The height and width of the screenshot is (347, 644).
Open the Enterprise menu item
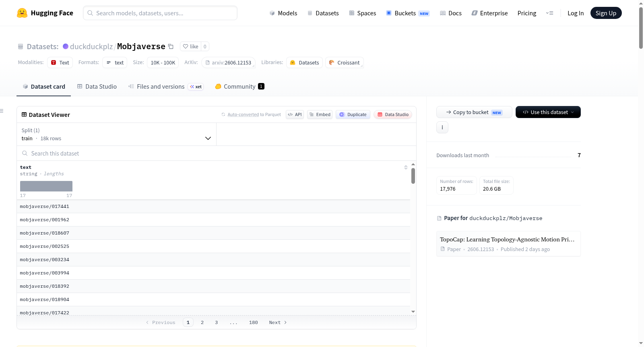coord(489,13)
